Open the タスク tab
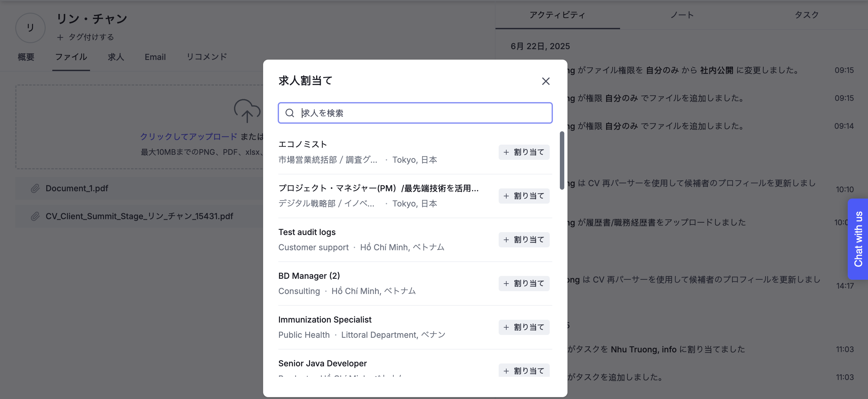 (x=806, y=15)
